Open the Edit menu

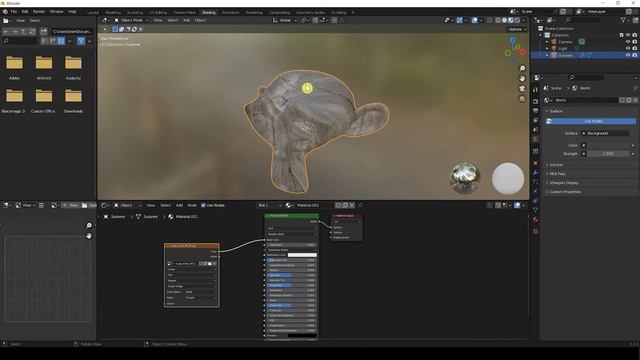[25, 12]
